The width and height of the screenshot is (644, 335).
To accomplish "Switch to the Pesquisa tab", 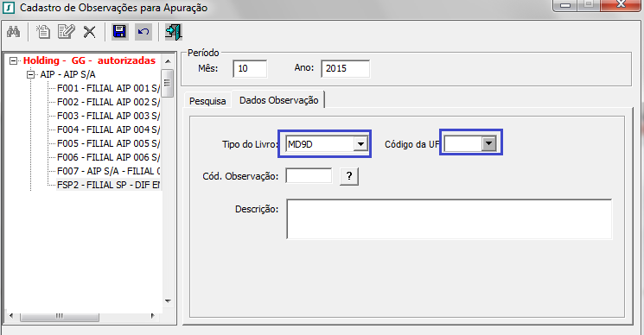I will point(207,101).
